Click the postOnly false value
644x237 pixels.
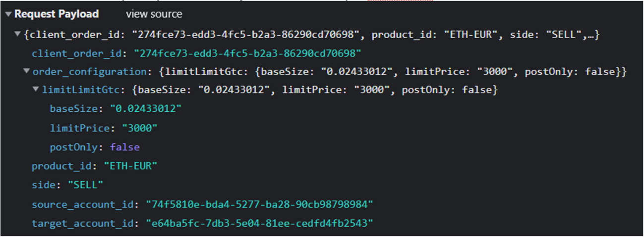(125, 147)
